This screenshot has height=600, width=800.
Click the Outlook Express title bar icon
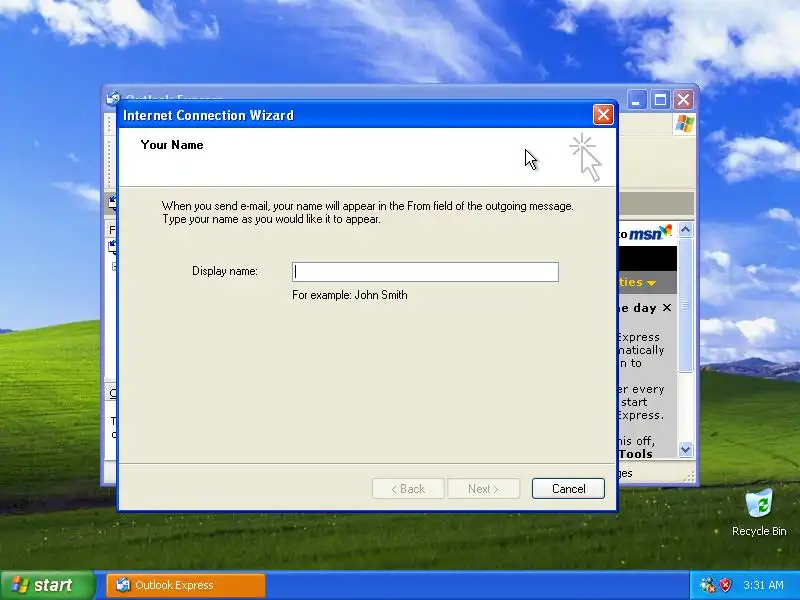[113, 97]
